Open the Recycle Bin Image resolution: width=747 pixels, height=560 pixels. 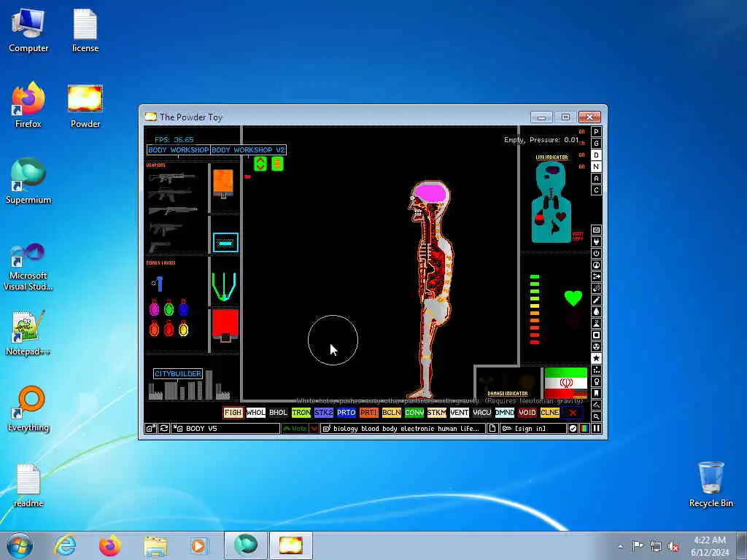click(x=711, y=484)
